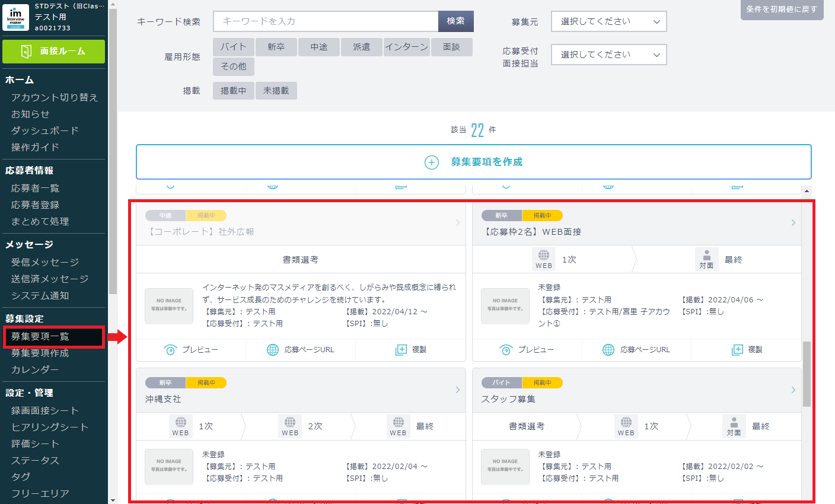
Task: Toggle the 中途 employment type filter
Action: pos(319,47)
